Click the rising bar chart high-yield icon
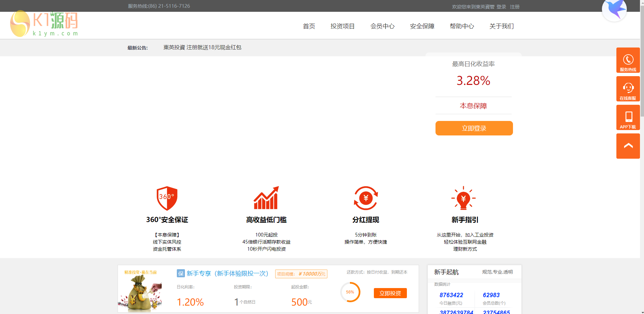This screenshot has height=314, width=644. pyautogui.click(x=266, y=198)
